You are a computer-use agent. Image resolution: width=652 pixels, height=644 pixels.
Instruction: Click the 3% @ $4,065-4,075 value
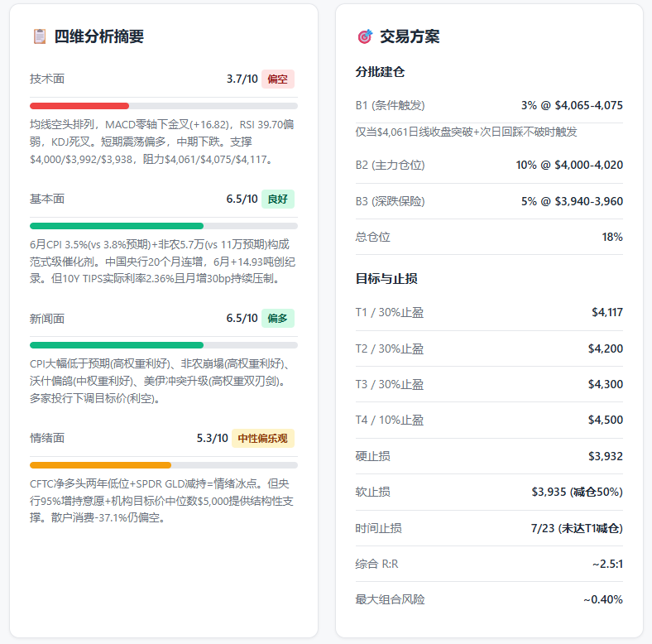tap(573, 105)
